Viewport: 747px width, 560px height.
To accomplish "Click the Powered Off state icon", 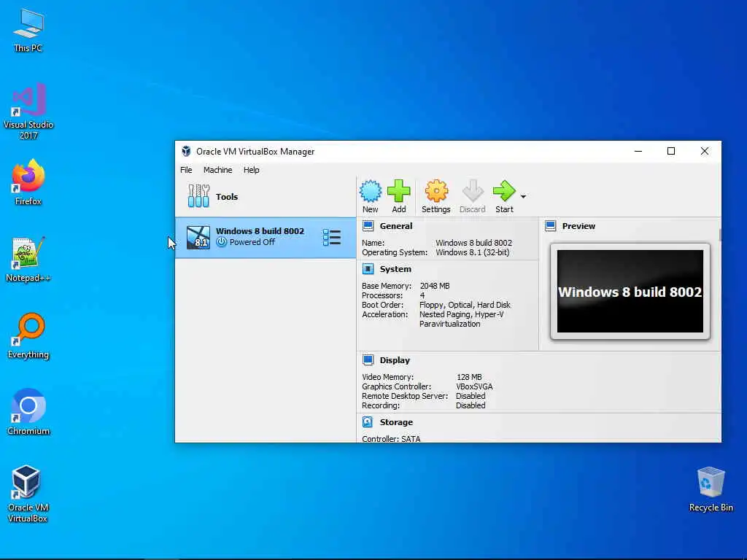I will tap(222, 242).
